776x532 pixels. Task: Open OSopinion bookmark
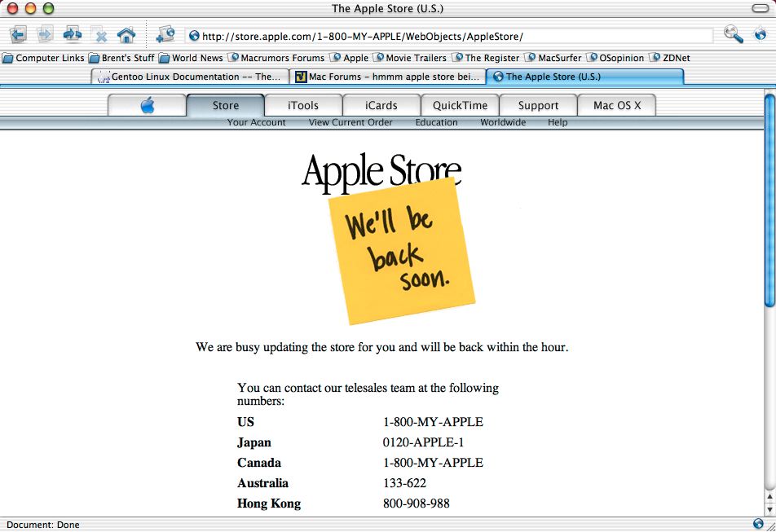pos(615,58)
